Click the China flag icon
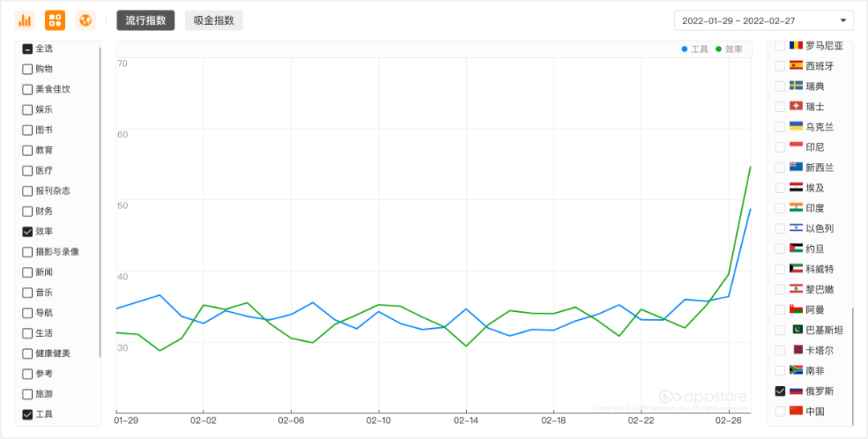 (796, 411)
